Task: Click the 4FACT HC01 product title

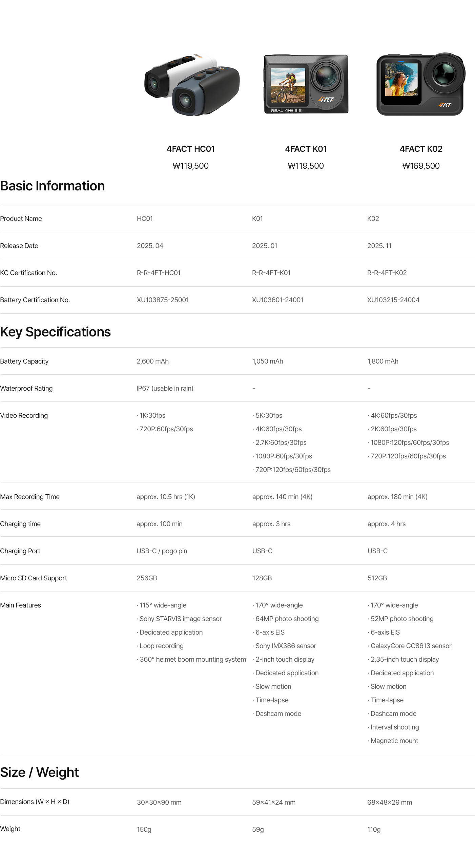Action: click(x=190, y=149)
